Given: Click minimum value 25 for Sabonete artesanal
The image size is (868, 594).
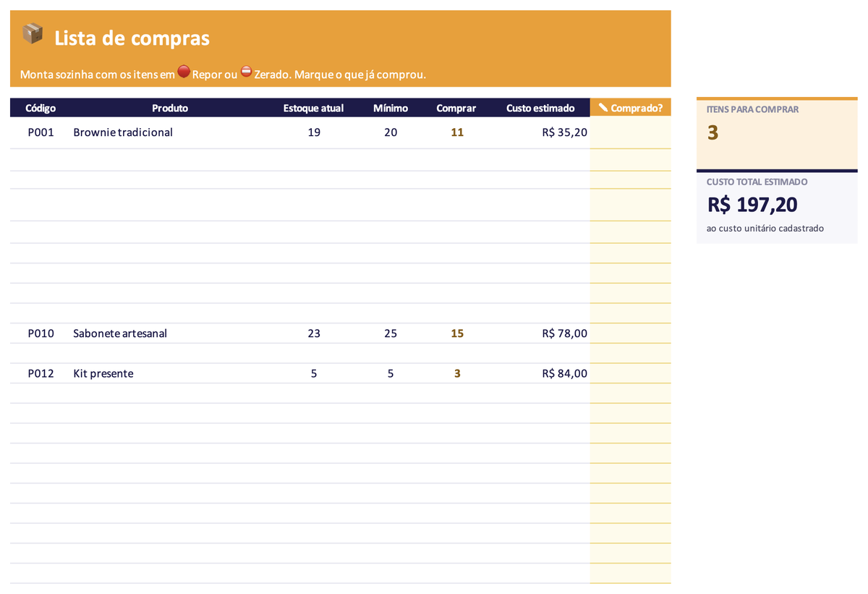Looking at the screenshot, I should pos(391,334).
